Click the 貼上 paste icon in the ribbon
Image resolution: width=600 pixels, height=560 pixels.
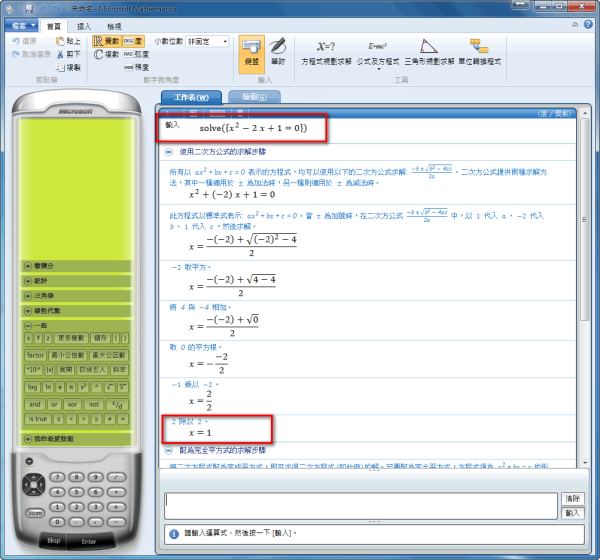(60, 41)
